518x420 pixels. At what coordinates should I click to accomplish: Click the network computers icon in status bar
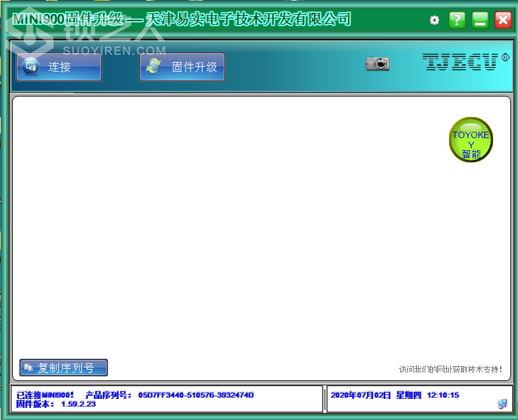pos(502,404)
